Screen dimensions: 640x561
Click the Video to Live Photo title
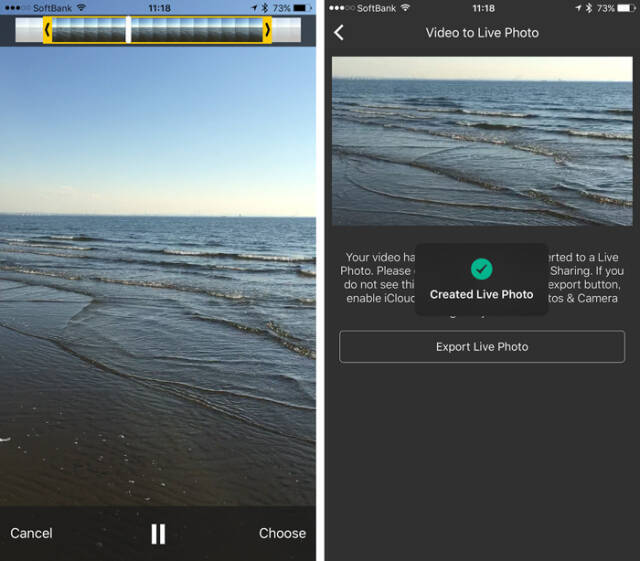click(x=482, y=33)
